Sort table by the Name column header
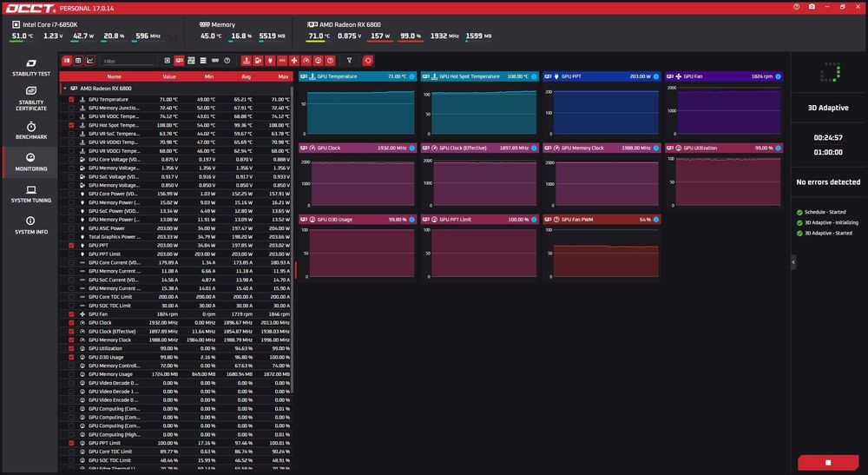 pos(114,76)
